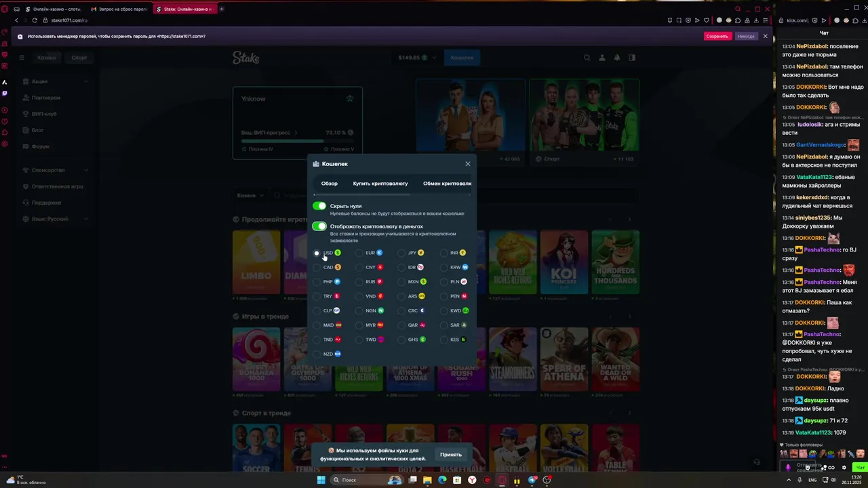Viewport: 868px width, 488px height.
Task: Select the EUR currency radio button
Action: (x=359, y=253)
